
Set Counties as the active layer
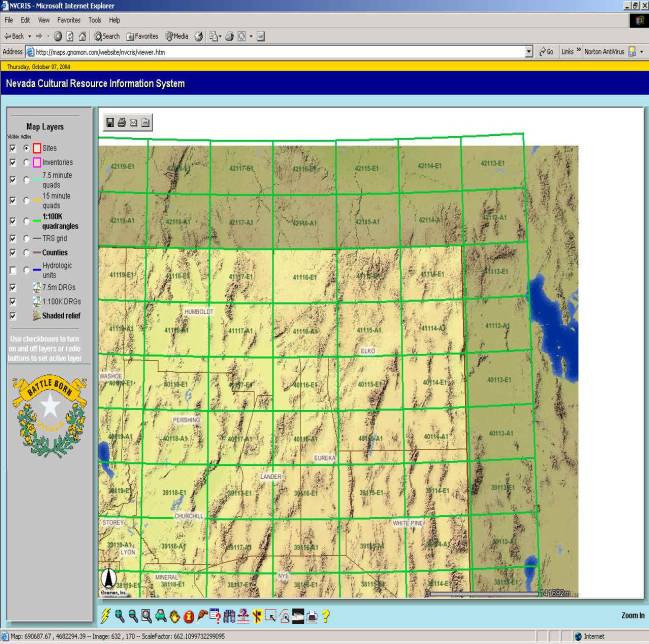26,253
